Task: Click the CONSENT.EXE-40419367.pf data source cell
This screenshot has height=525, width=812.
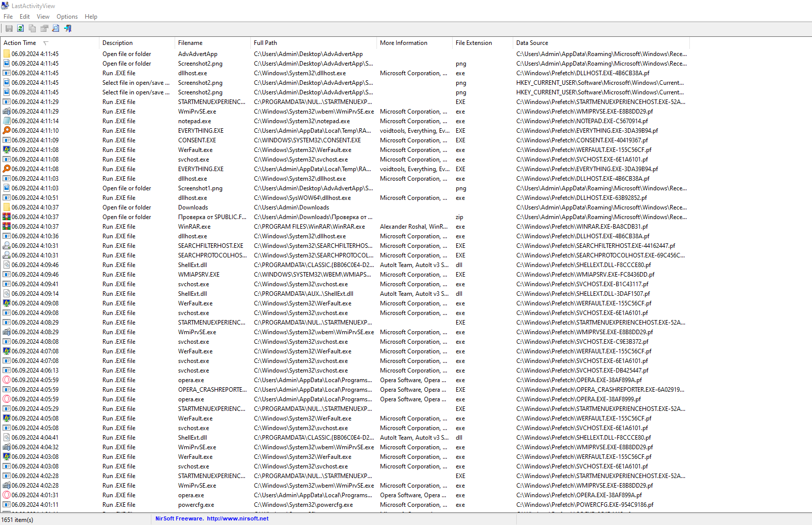Action: (582, 140)
